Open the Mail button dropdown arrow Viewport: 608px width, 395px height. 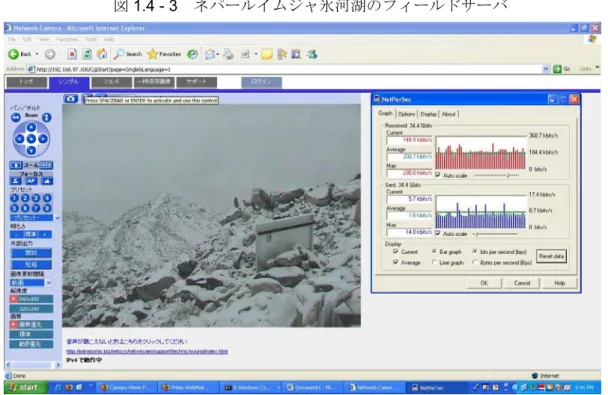tap(218, 54)
